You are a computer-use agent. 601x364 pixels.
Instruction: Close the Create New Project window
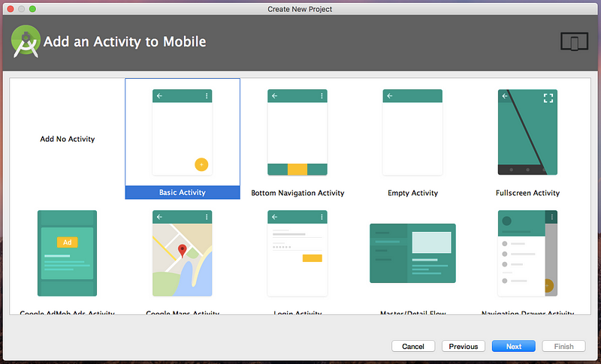click(11, 9)
